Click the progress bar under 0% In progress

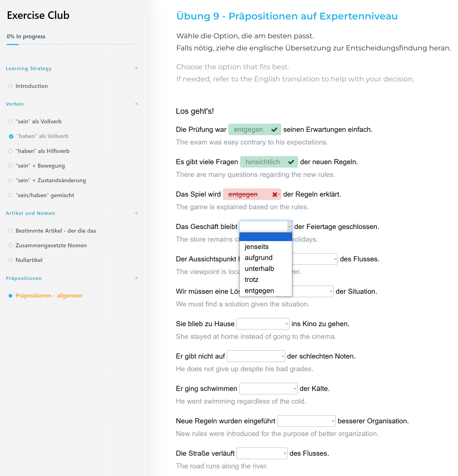72,45
